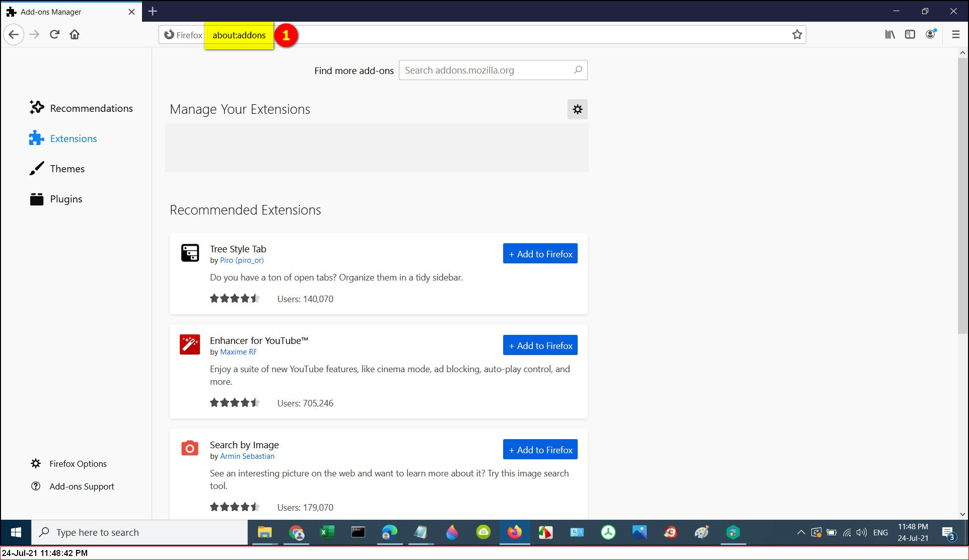The width and height of the screenshot is (969, 560).
Task: Open Recommendations in the sidebar
Action: pyautogui.click(x=81, y=108)
